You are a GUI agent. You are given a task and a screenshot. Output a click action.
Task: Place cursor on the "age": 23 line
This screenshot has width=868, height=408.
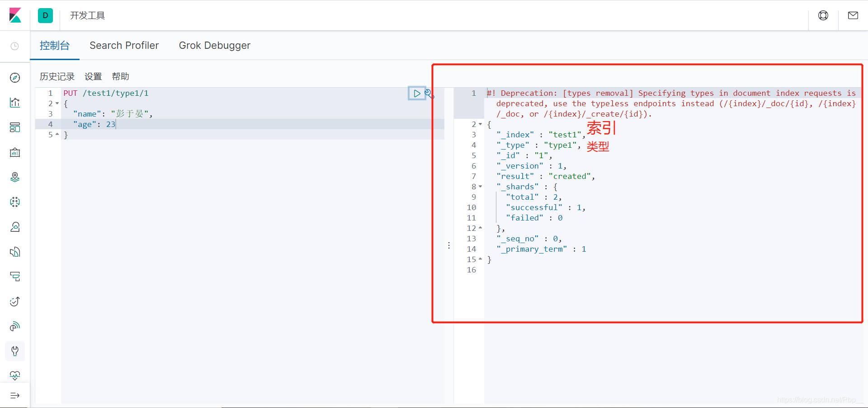(94, 124)
